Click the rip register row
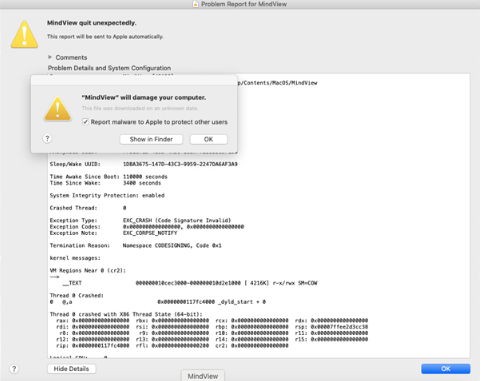This screenshot has height=381, width=481. [172, 346]
